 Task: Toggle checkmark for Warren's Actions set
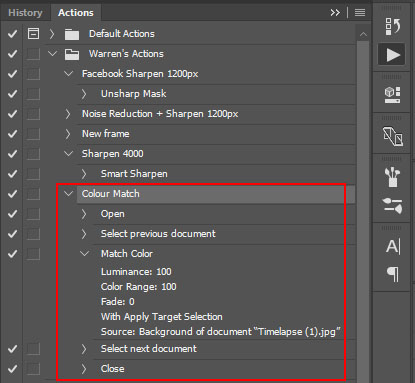click(12, 54)
